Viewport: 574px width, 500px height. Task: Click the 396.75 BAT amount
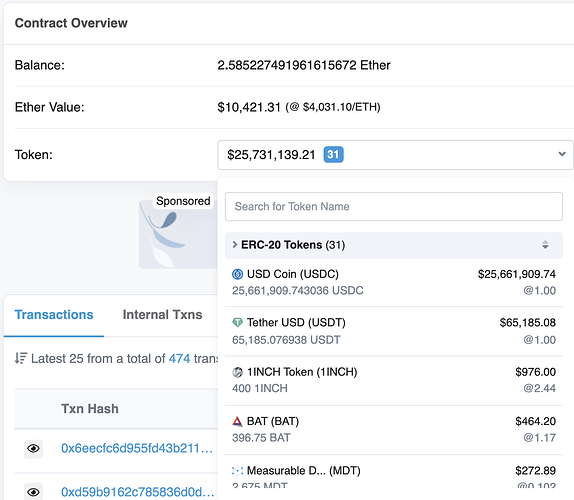pyautogui.click(x=261, y=438)
